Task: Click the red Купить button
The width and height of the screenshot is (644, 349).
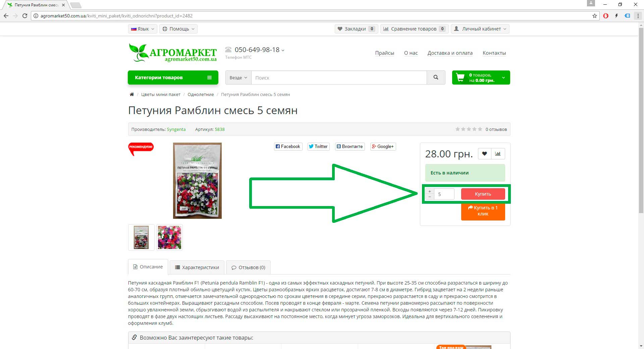Action: pyautogui.click(x=483, y=194)
